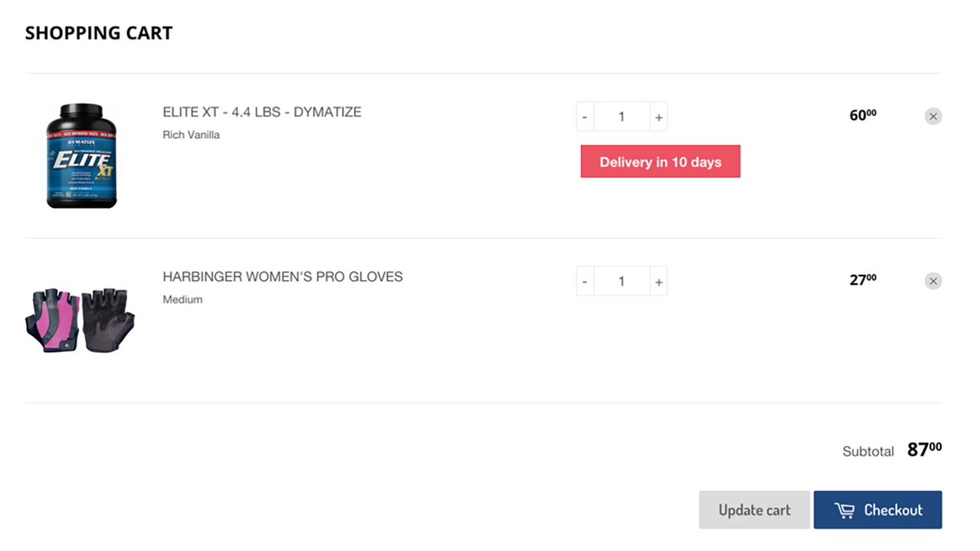The width and height of the screenshot is (980, 551).
Task: Remove the Harbinger gloves using its X icon
Action: coord(933,281)
